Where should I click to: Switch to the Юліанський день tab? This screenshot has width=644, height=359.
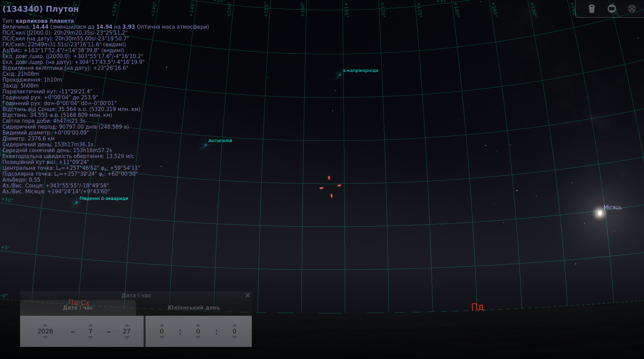194,307
